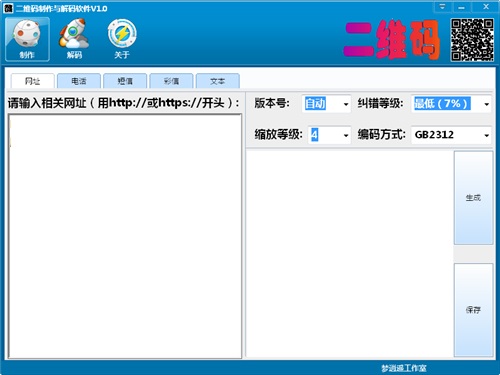This screenshot has width=500, height=375.
Task: Close the QR code software window
Action: (x=485, y=7)
